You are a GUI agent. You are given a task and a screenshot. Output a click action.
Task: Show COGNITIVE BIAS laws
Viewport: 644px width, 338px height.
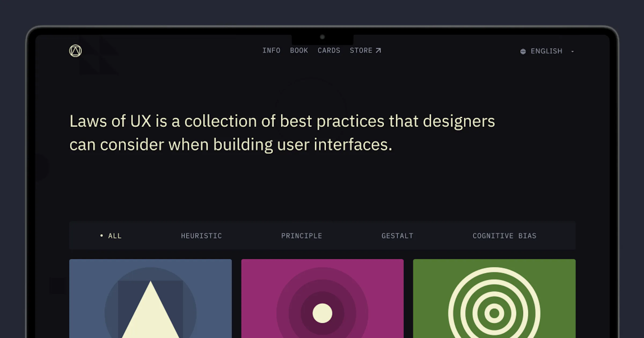click(504, 236)
